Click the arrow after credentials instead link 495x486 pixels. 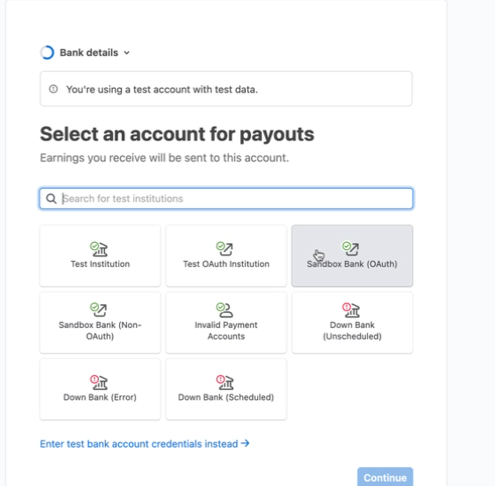click(245, 443)
